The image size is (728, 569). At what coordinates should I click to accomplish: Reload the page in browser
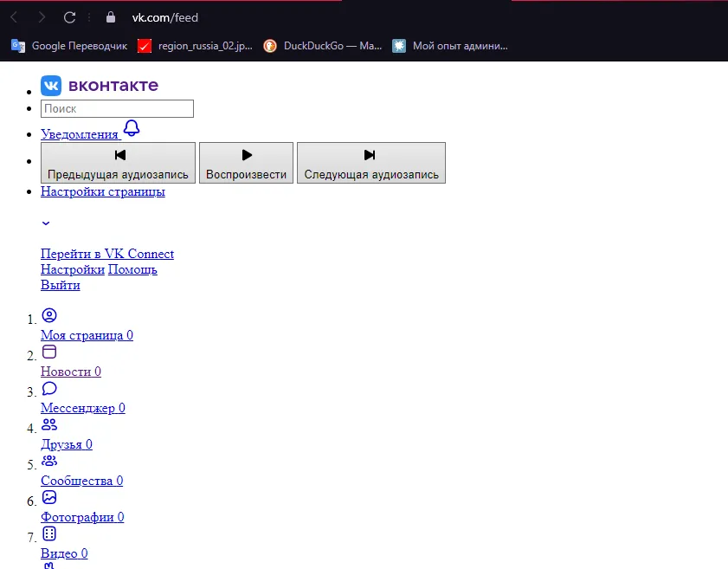click(69, 17)
